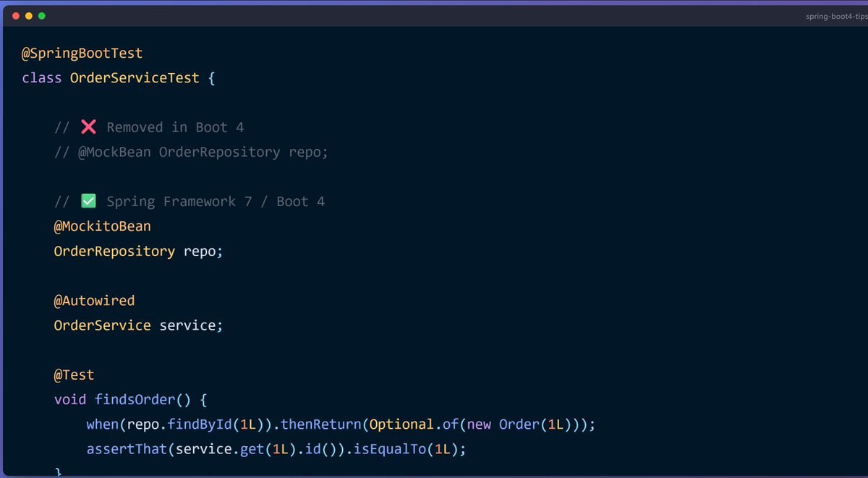Click the findsOrder method name
Viewport: 868px width, 478px height.
pos(135,399)
